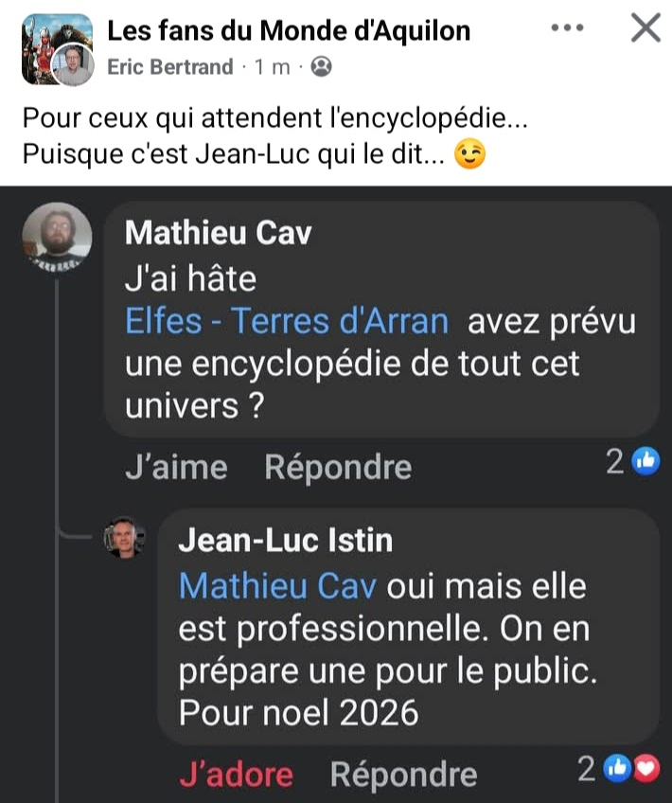The image size is (672, 803).
Task: Open Jean-Luc Istin's name link
Action: [x=285, y=540]
